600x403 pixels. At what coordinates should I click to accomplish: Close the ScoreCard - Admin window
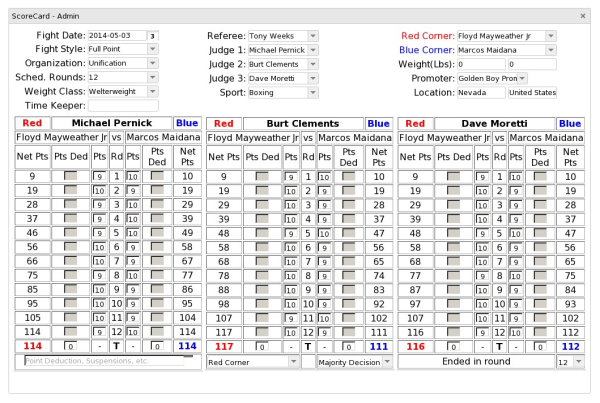pos(583,16)
